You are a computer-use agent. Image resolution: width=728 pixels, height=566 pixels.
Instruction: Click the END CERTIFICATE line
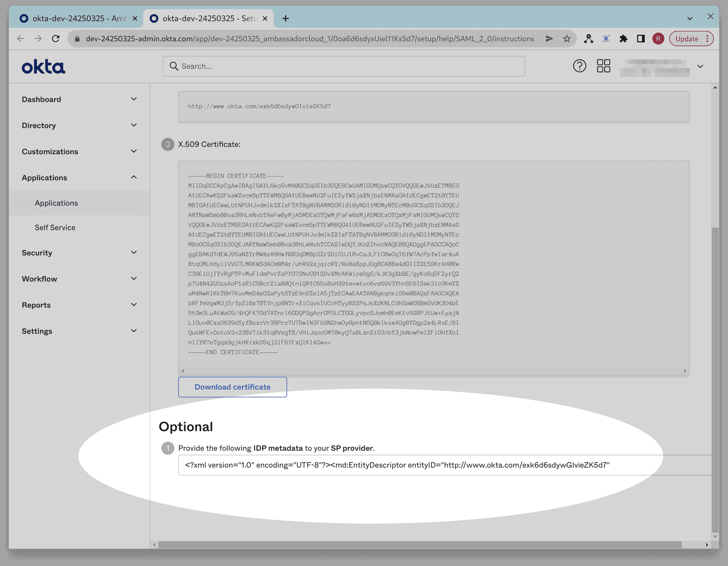(233, 352)
